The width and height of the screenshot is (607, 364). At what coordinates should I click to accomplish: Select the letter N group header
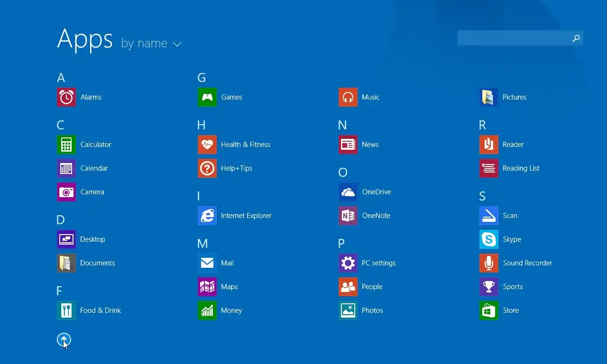pos(342,125)
